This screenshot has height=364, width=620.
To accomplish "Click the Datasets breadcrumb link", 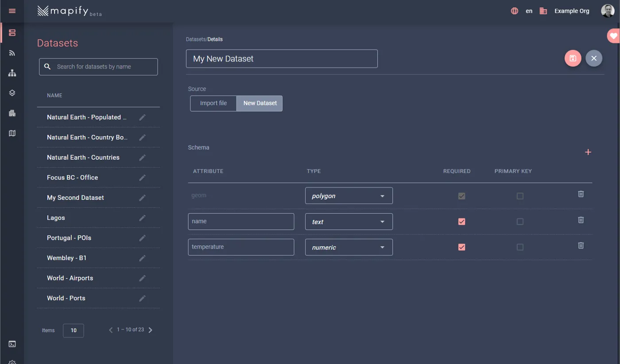I will 196,39.
